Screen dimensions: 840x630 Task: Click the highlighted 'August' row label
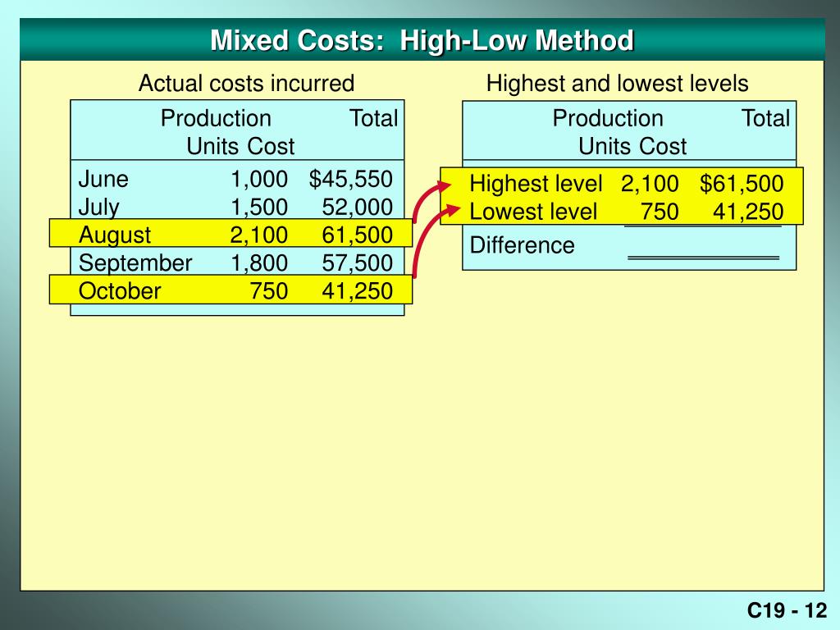(115, 235)
